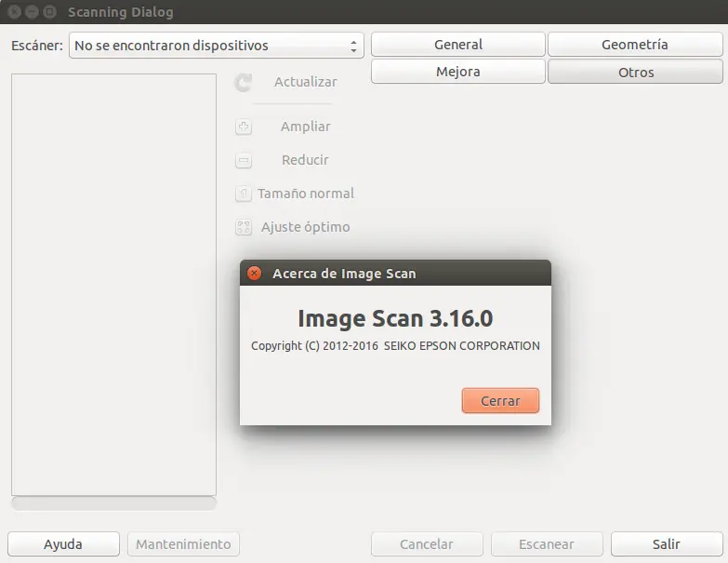728x563 pixels.
Task: Switch to the Geometría tab
Action: click(635, 45)
